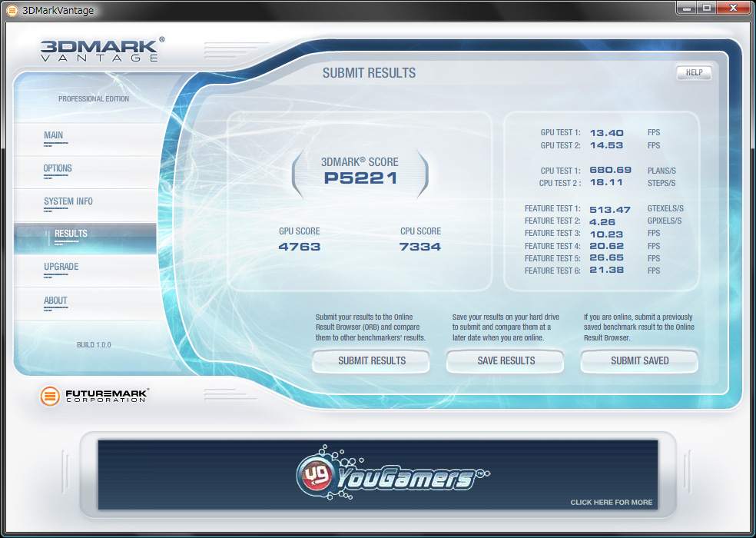
Task: Click the 'Click here for more' link
Action: click(x=611, y=503)
